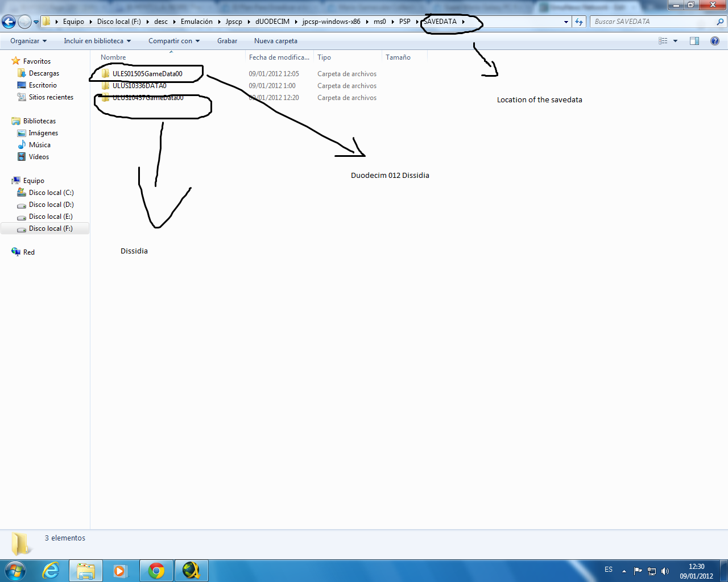Viewport: 728px width, 582px height.
Task: Open the address bar history dropdown
Action: 566,22
